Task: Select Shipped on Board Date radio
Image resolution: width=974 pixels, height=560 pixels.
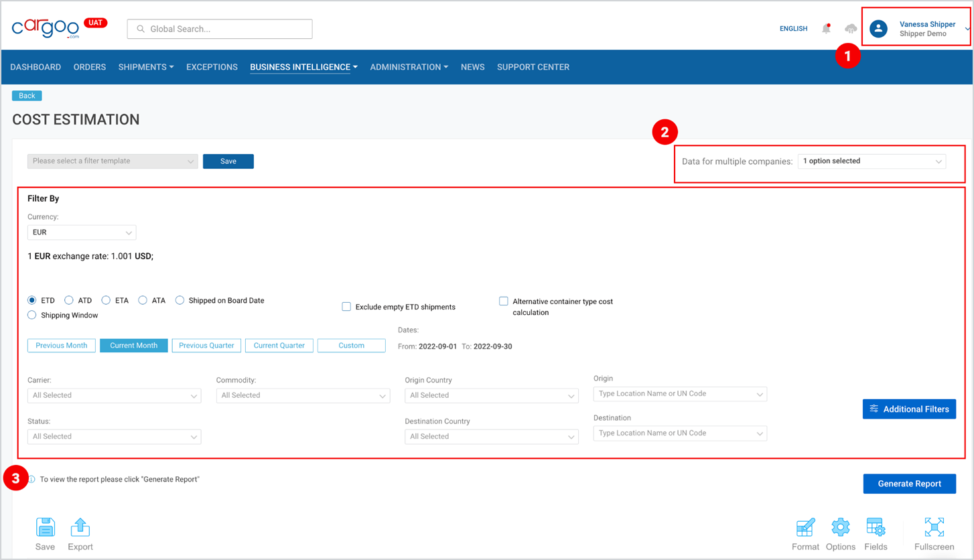Action: [180, 301]
